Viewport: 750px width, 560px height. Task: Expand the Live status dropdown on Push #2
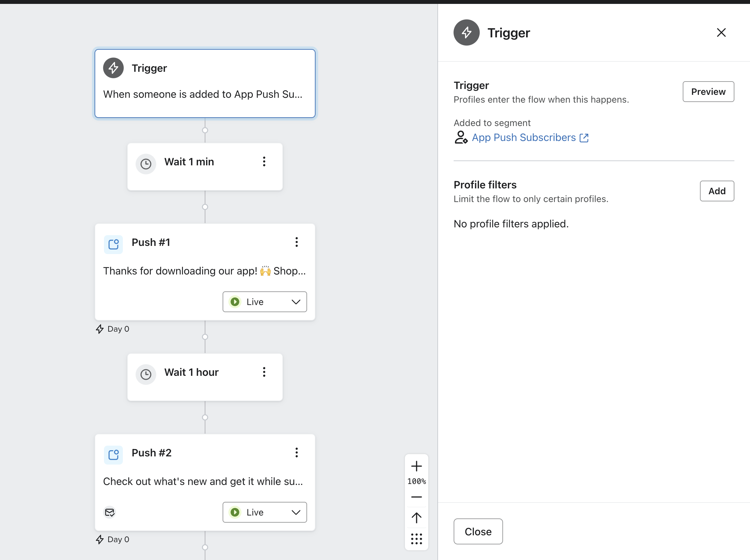click(x=265, y=512)
